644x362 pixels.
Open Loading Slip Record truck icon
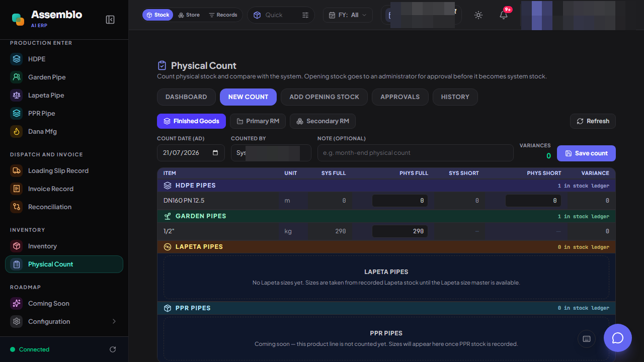tap(17, 170)
